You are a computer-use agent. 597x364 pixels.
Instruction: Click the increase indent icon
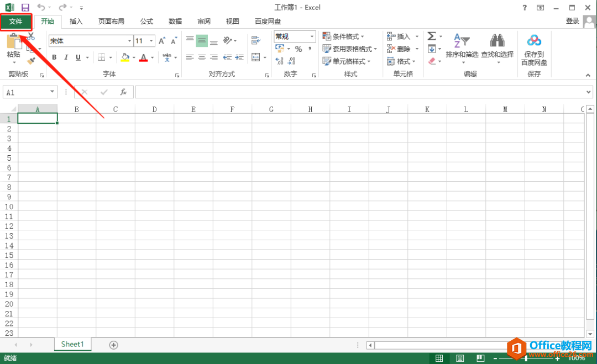click(x=239, y=57)
